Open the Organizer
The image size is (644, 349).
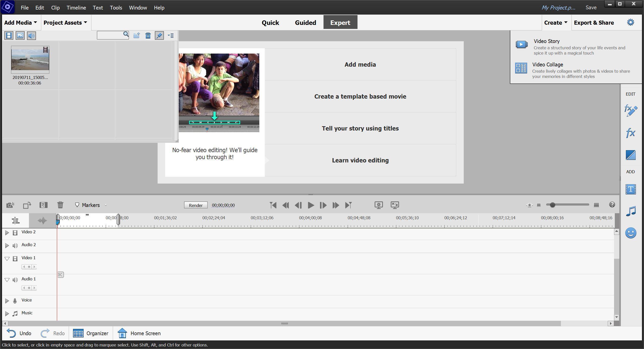click(91, 333)
